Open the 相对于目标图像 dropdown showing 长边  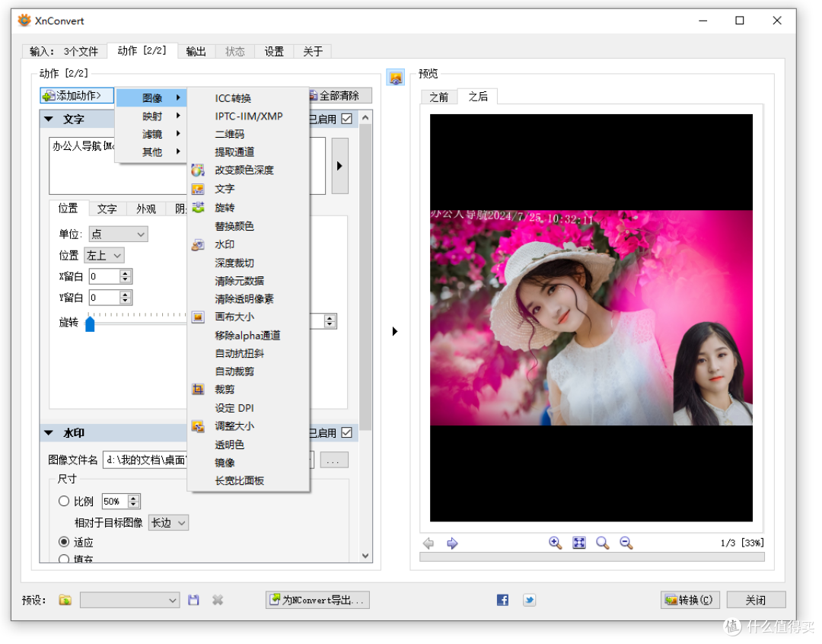(168, 523)
